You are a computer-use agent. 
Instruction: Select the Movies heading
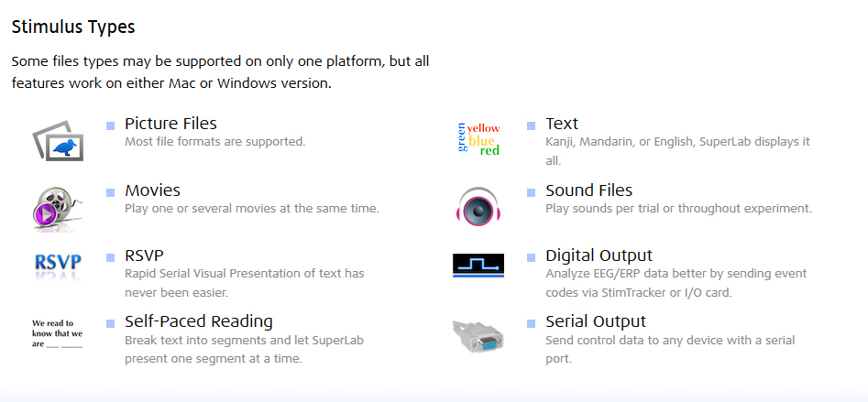152,190
